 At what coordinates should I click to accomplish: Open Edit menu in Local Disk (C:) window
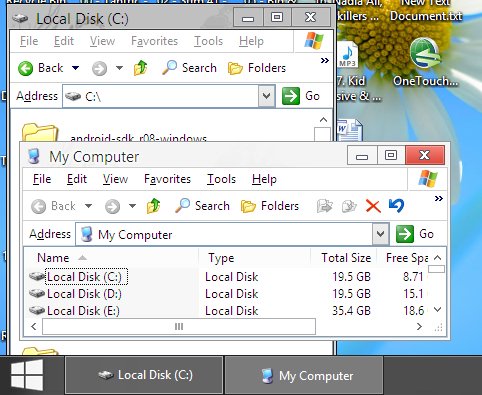click(x=64, y=41)
